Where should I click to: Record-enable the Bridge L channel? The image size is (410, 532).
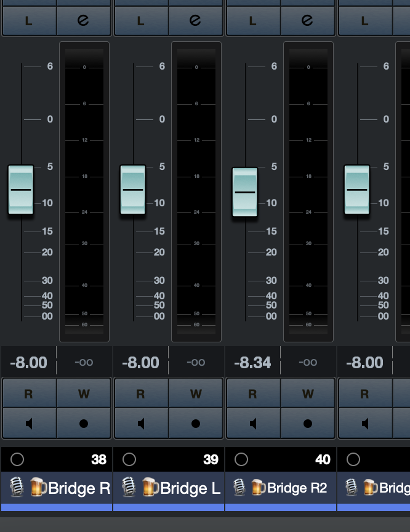pos(196,423)
